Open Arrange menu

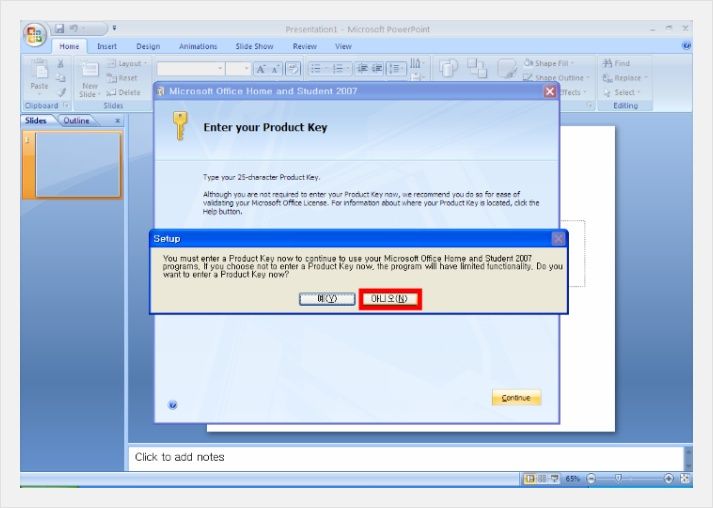click(x=477, y=69)
